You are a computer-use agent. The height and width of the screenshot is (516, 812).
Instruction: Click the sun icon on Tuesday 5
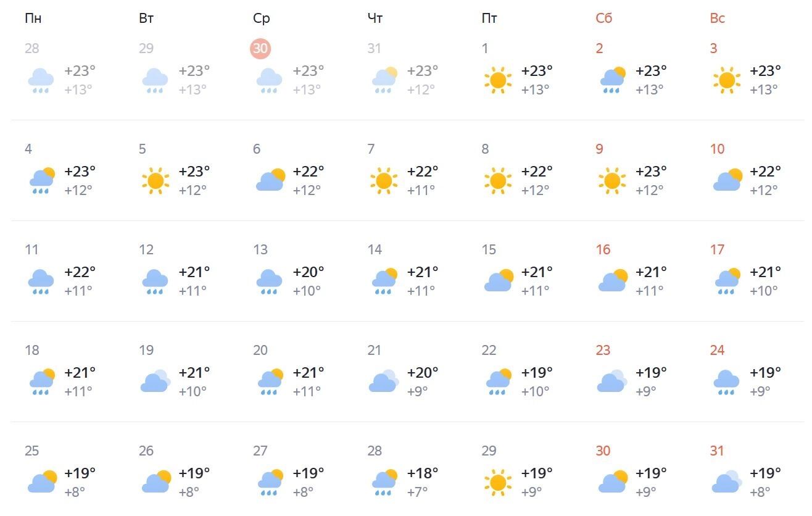[x=155, y=181]
